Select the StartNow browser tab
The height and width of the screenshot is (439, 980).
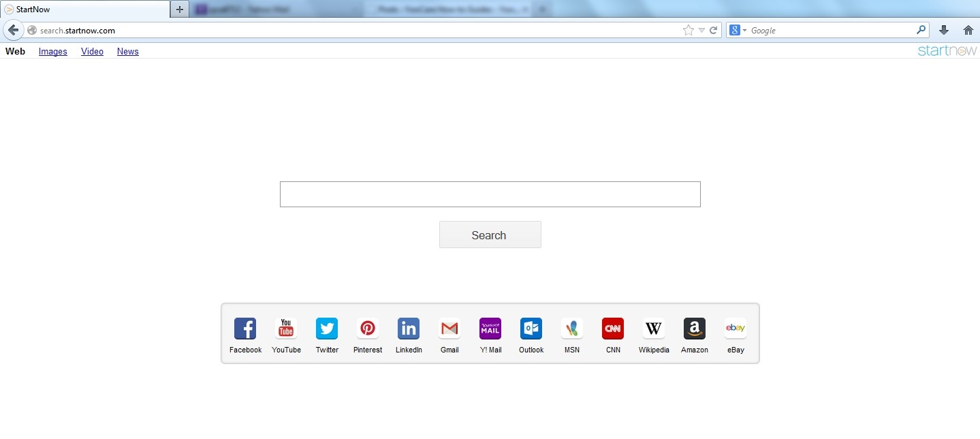[85, 10]
